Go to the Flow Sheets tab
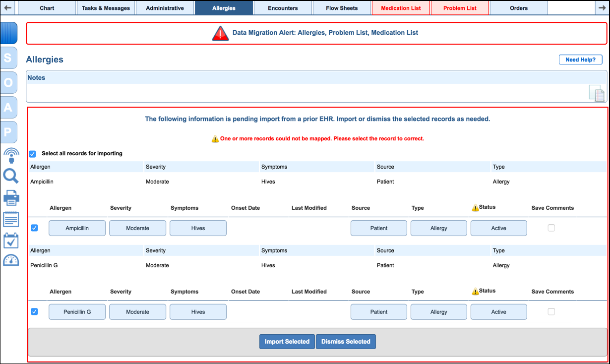610x364 pixels. (x=342, y=8)
